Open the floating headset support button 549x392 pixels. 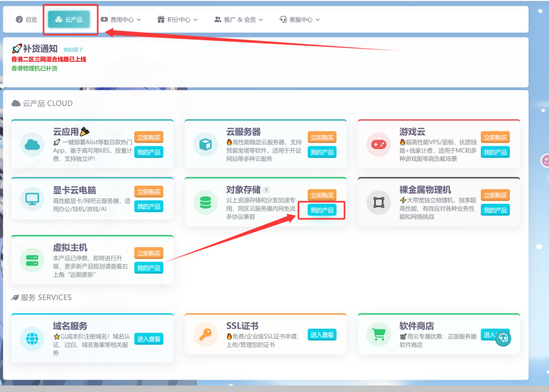click(503, 338)
